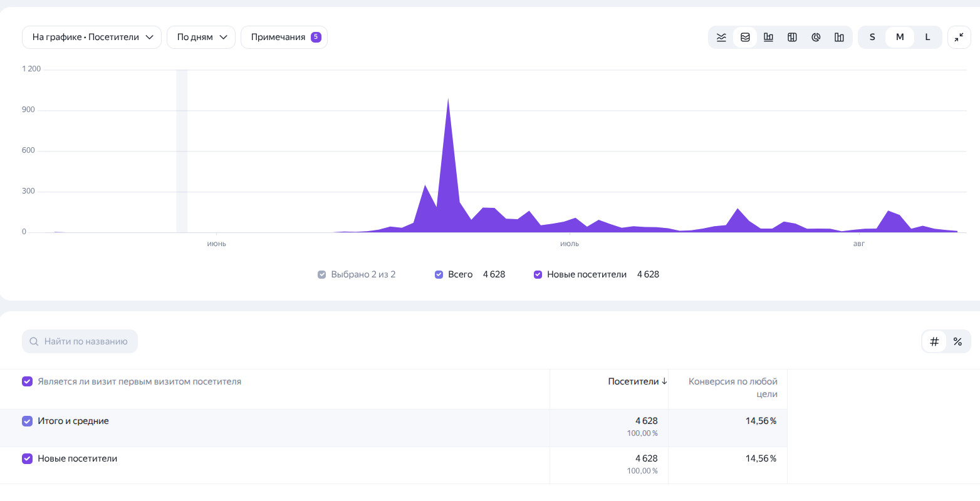Select the stacked area chart icon
This screenshot has width=980, height=501.
(745, 37)
